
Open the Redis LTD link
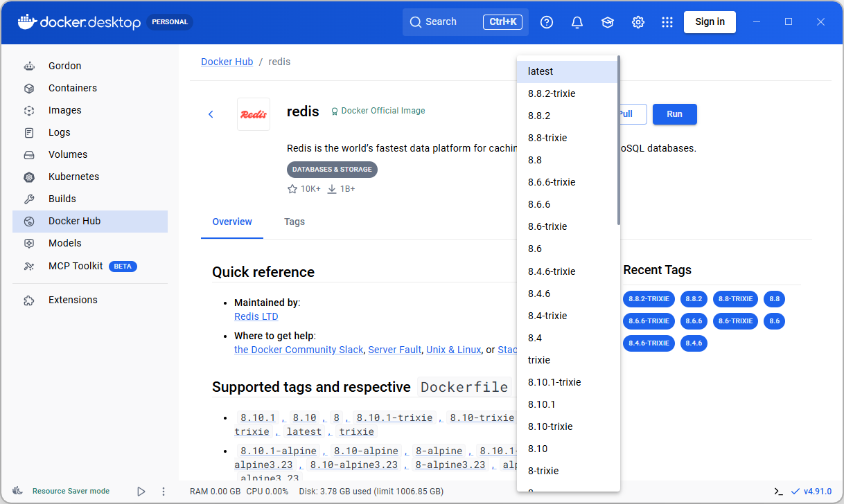(x=256, y=316)
